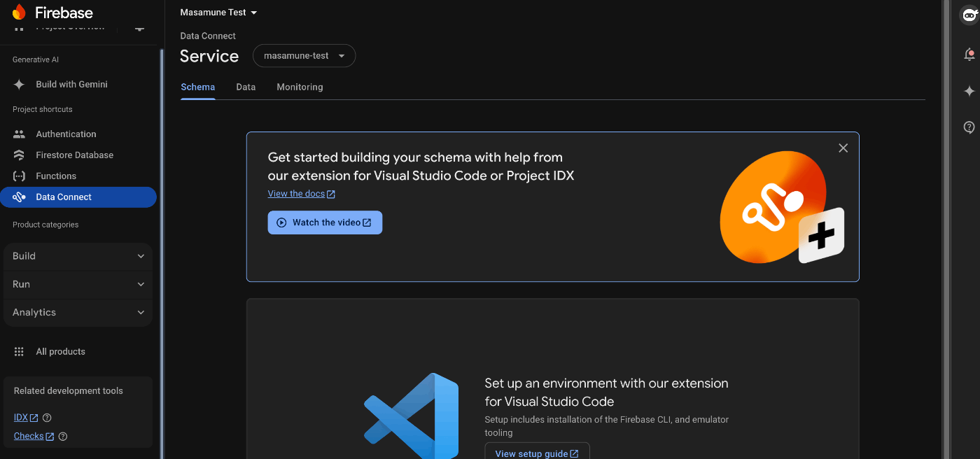Expand the Build category
The image size is (980, 459).
click(x=78, y=256)
